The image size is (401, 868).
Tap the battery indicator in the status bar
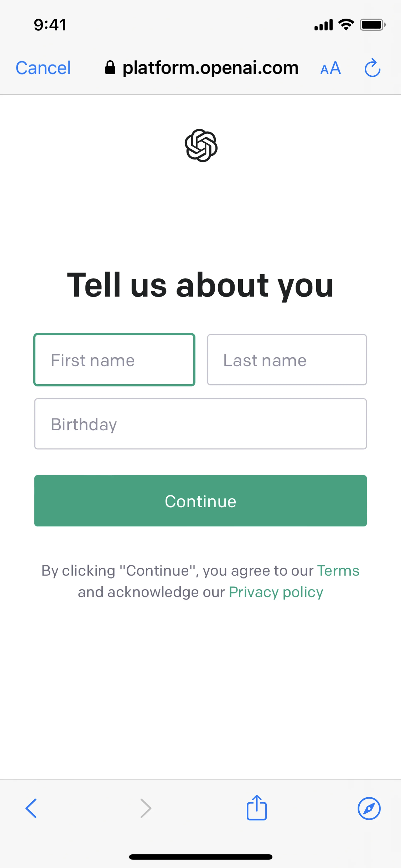click(372, 25)
